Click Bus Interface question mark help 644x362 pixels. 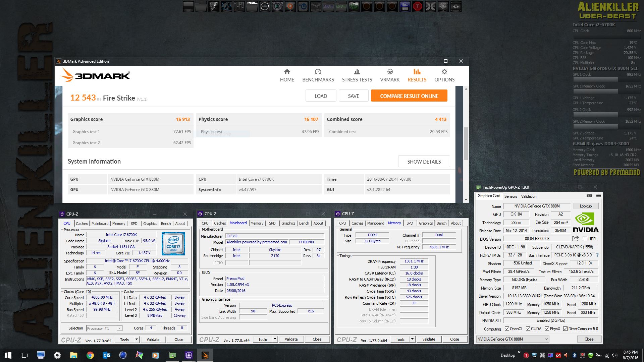tap(597, 255)
